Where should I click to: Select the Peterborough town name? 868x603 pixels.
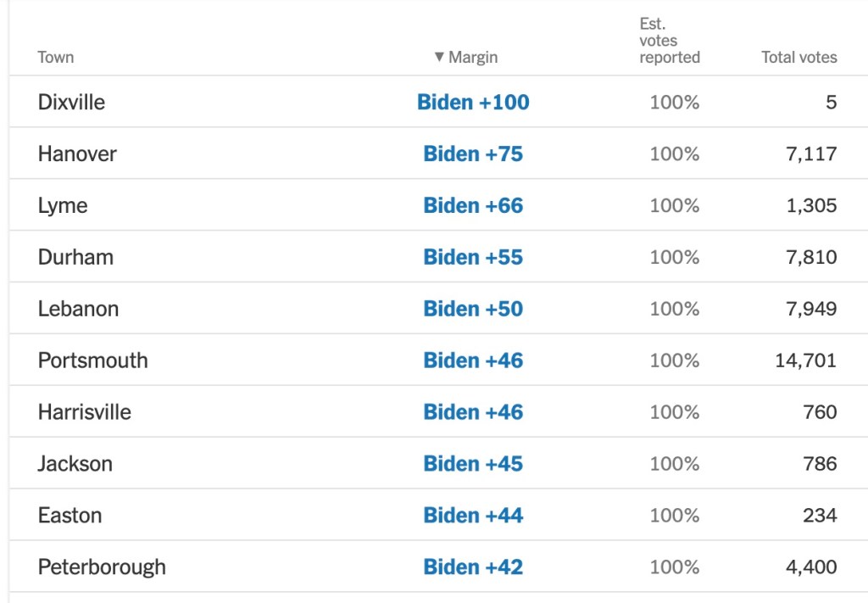tap(102, 568)
